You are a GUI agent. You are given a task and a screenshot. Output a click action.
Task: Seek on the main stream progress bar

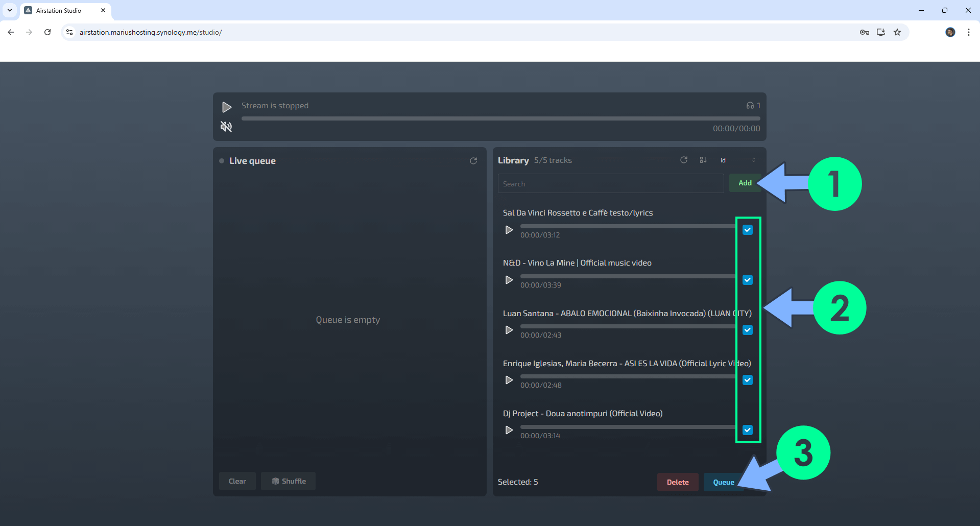pyautogui.click(x=500, y=118)
